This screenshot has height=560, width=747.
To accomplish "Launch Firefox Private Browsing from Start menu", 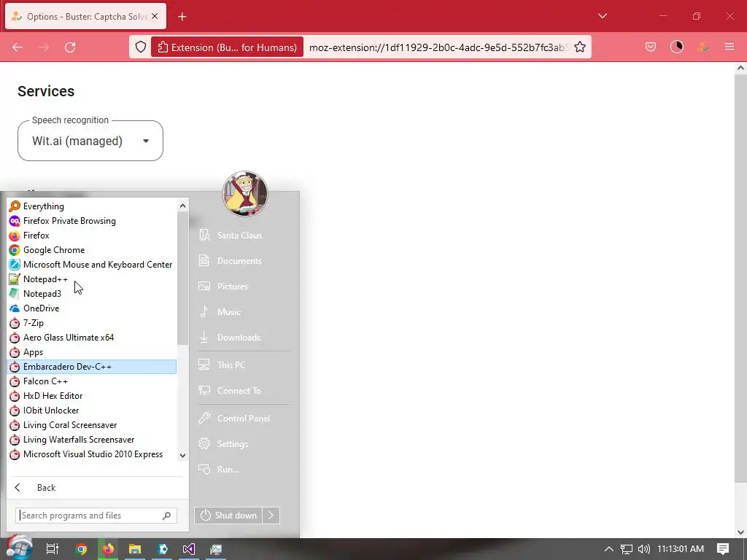I will (x=92, y=221).
